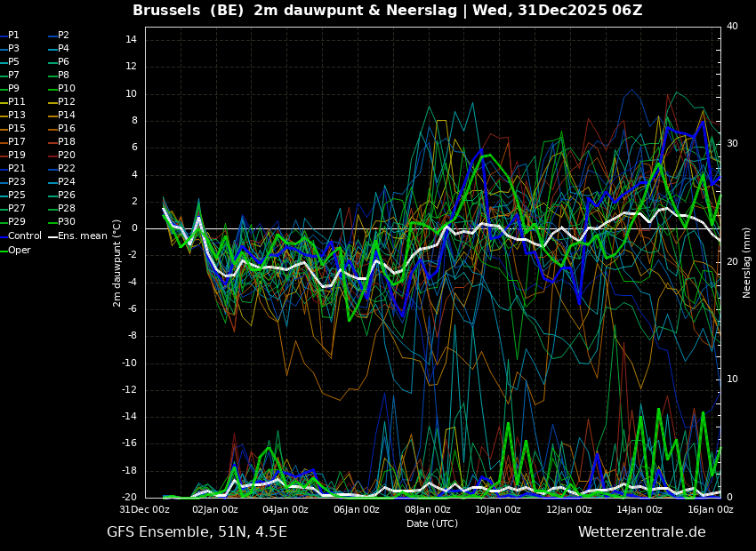The width and height of the screenshot is (756, 551).
Task: Click the 40 value on precipitation axis
Action: point(732,27)
